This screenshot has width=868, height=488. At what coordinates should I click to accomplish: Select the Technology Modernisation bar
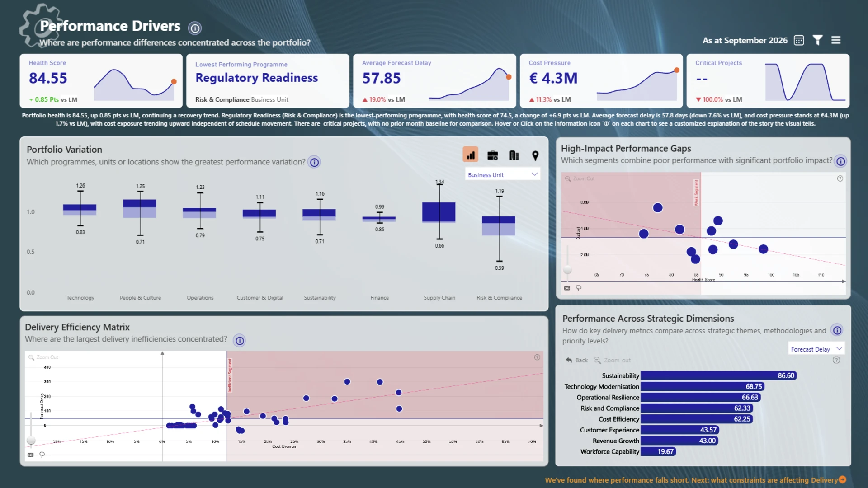pos(702,386)
